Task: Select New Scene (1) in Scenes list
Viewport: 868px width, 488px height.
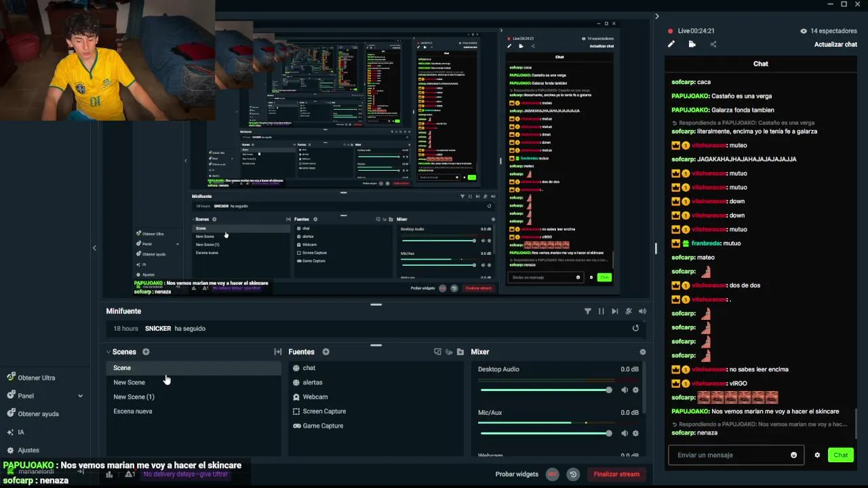Action: point(193,396)
